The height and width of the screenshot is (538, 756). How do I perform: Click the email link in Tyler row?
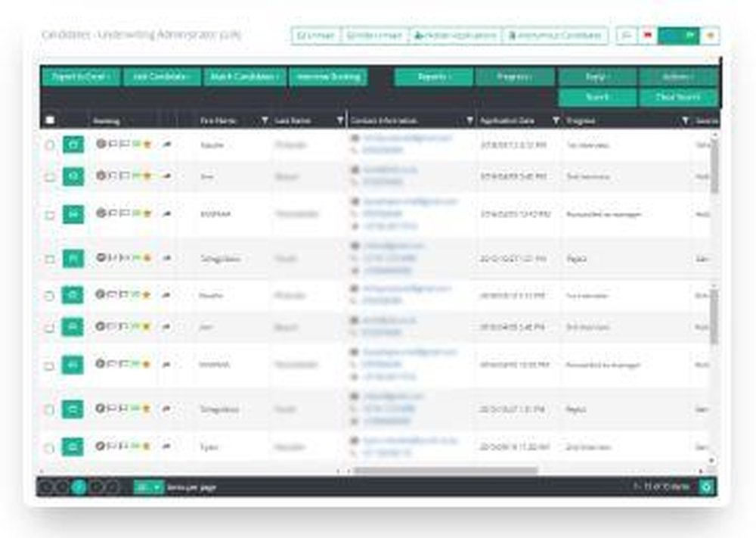point(411,440)
